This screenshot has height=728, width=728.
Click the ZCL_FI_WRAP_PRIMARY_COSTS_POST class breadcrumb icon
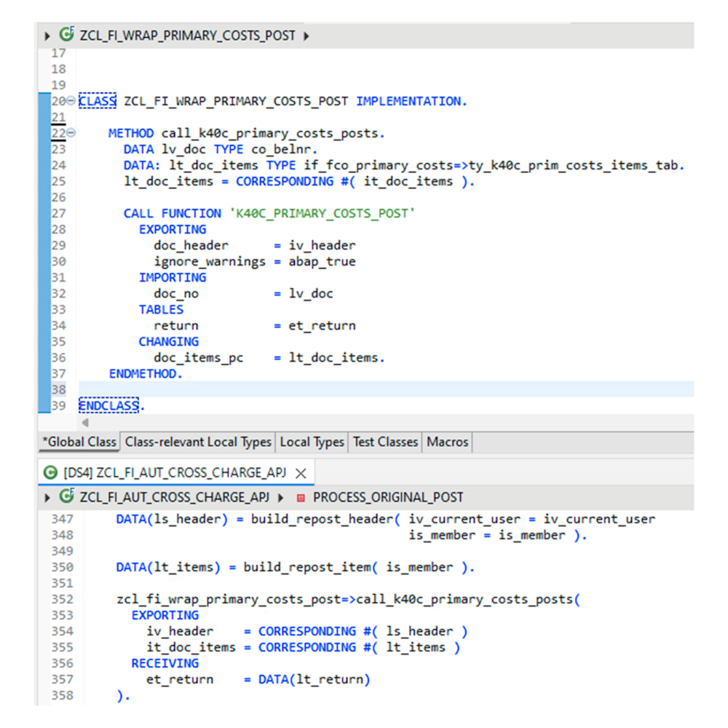tap(67, 34)
